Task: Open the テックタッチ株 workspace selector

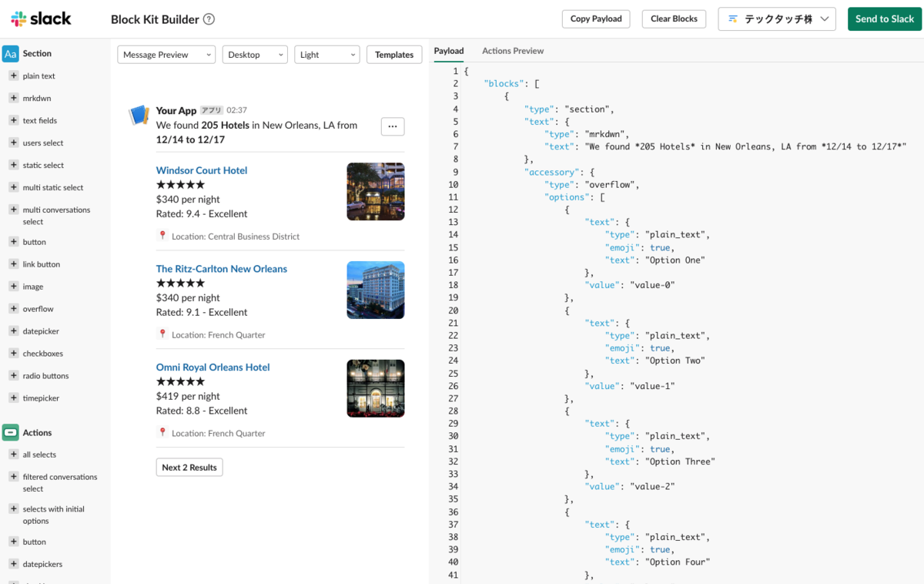Action: click(x=776, y=18)
